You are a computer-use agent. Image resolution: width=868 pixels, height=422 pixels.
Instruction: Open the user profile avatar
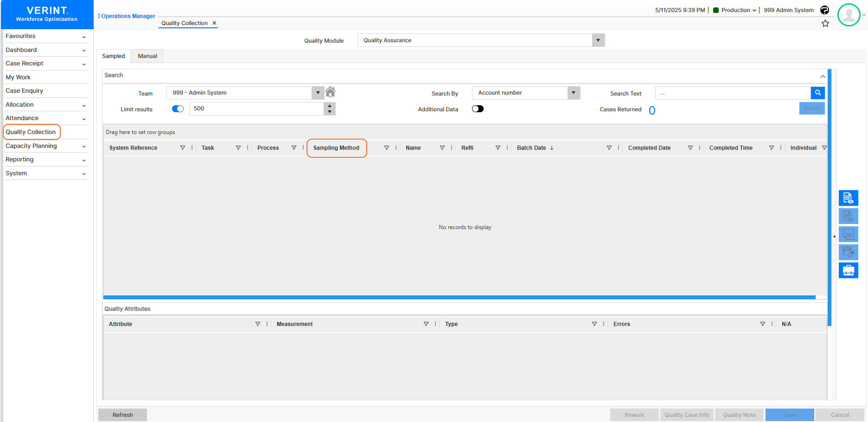tap(849, 15)
